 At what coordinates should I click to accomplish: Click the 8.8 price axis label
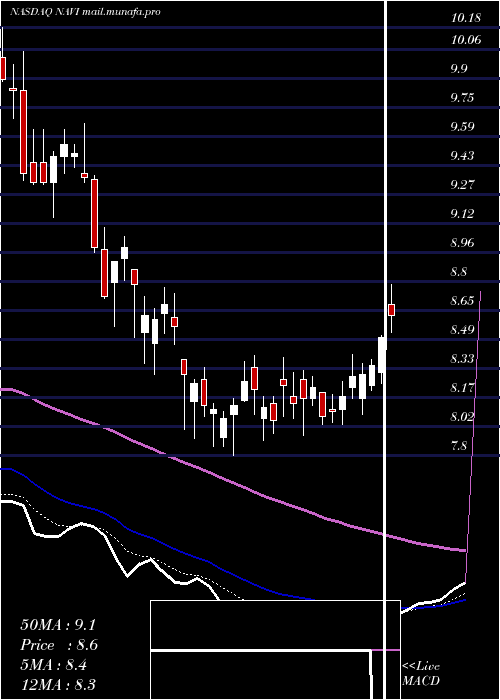[x=459, y=272]
